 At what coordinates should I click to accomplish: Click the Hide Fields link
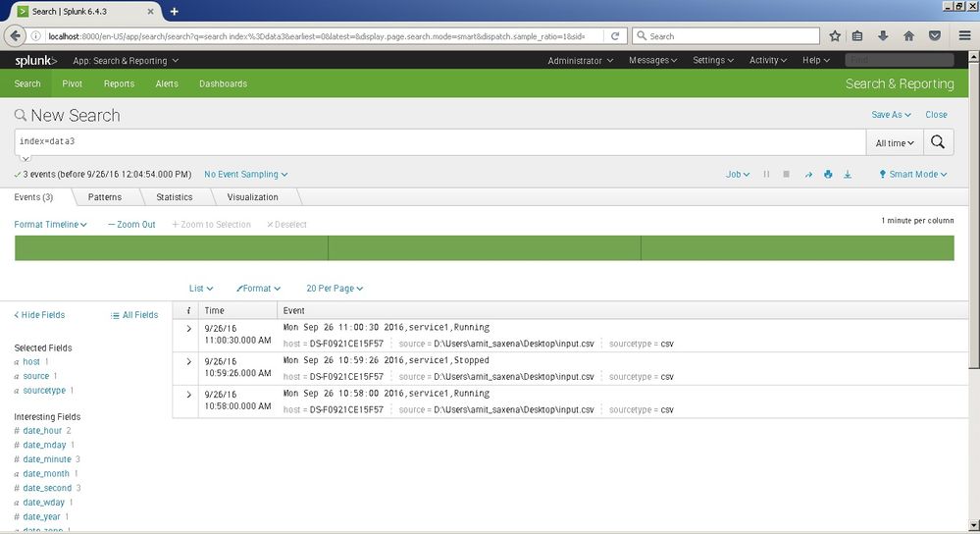(x=40, y=315)
